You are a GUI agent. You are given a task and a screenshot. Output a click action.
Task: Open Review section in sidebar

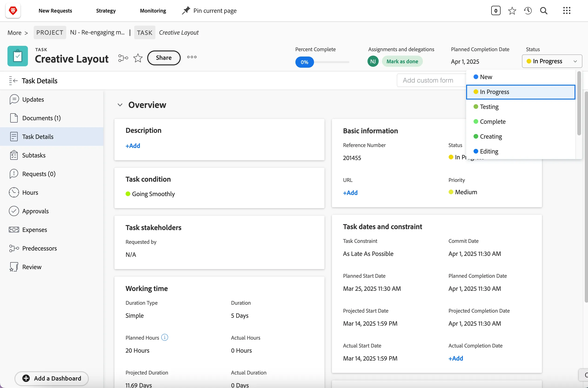(52, 267)
